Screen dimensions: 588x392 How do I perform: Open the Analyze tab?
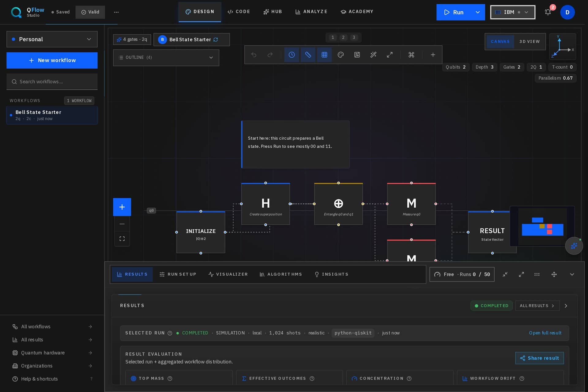coord(311,12)
